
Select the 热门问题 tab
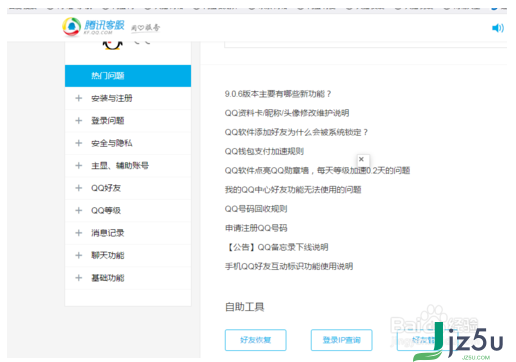point(128,76)
